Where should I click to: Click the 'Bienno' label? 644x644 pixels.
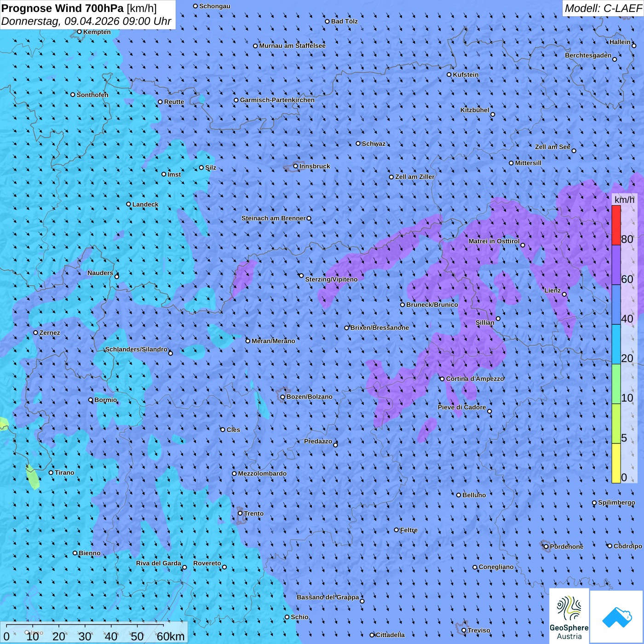click(x=90, y=553)
